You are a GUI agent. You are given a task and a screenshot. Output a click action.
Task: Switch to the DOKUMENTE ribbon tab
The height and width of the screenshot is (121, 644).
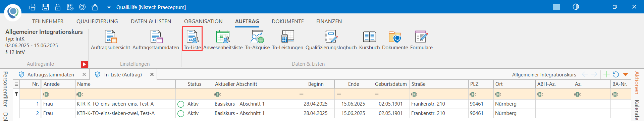coord(288,21)
